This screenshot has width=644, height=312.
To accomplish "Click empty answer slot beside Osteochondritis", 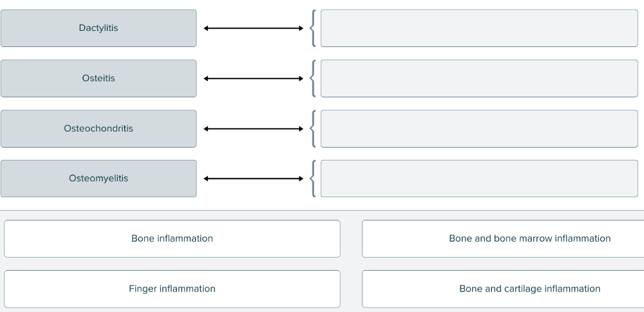I will click(479, 129).
